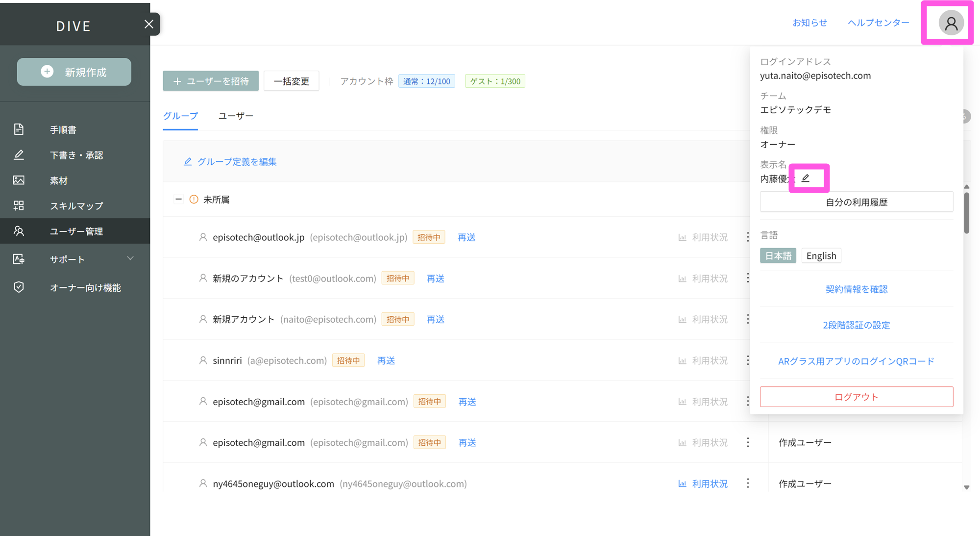Open スキルマップ in the sidebar
Image resolution: width=980 pixels, height=536 pixels.
76,206
